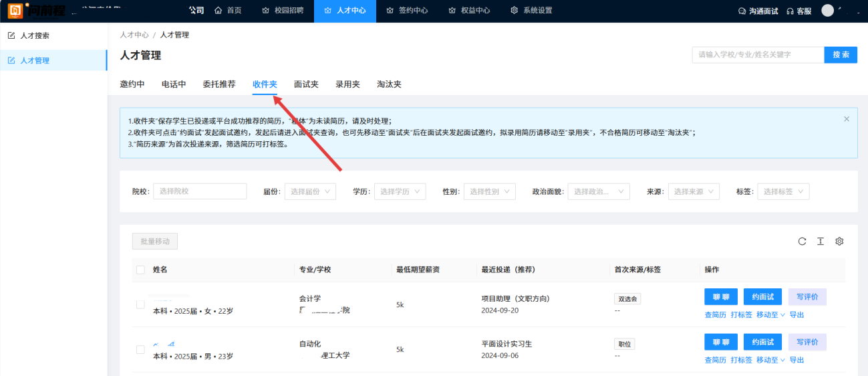
Task: Switch to the 邀约中 tab
Action: [x=132, y=84]
